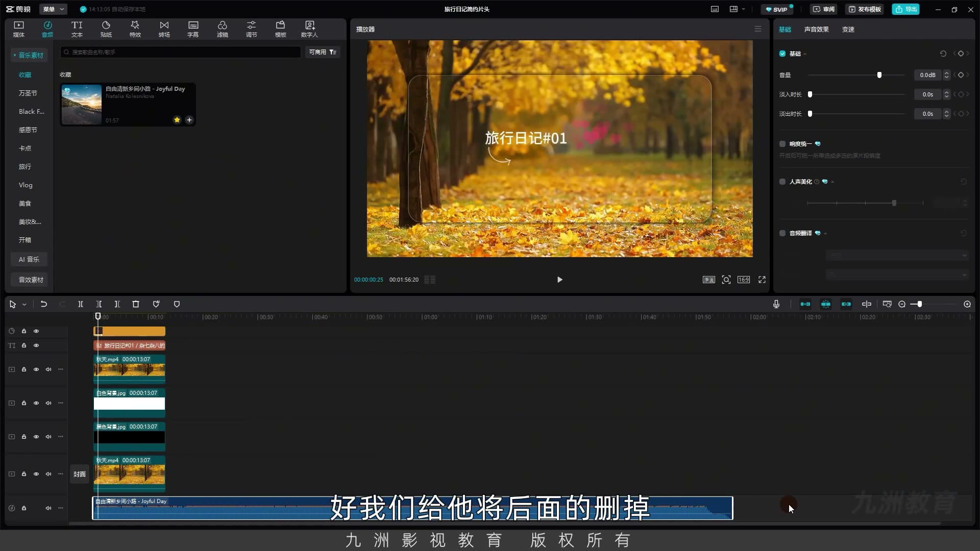This screenshot has height=551, width=980.
Task: Click the microphone record voiceover icon
Action: click(x=776, y=304)
